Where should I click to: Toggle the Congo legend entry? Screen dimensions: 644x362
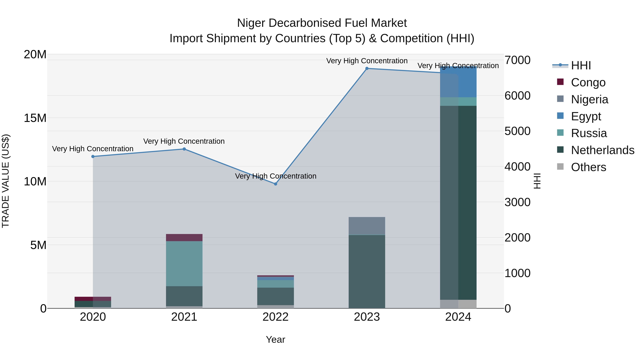click(581, 82)
